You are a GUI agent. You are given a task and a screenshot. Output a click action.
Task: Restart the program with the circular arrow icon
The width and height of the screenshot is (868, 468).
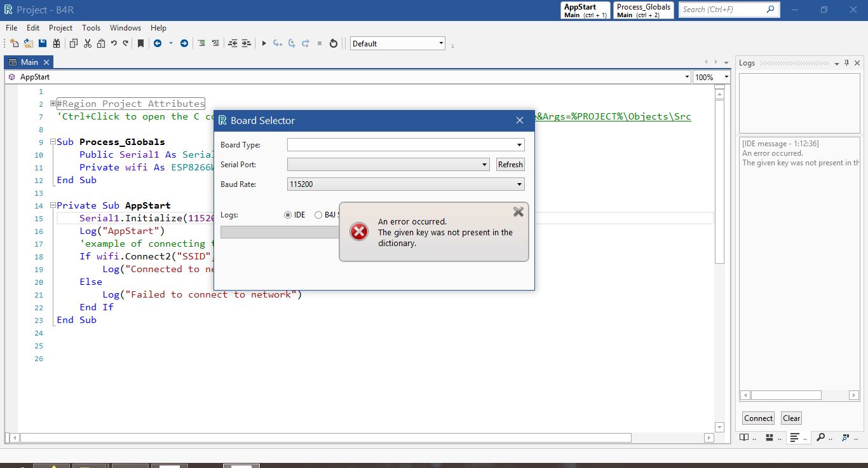[333, 43]
